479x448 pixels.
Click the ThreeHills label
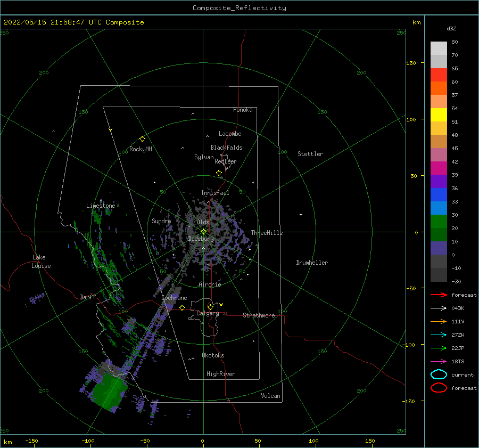[267, 233]
